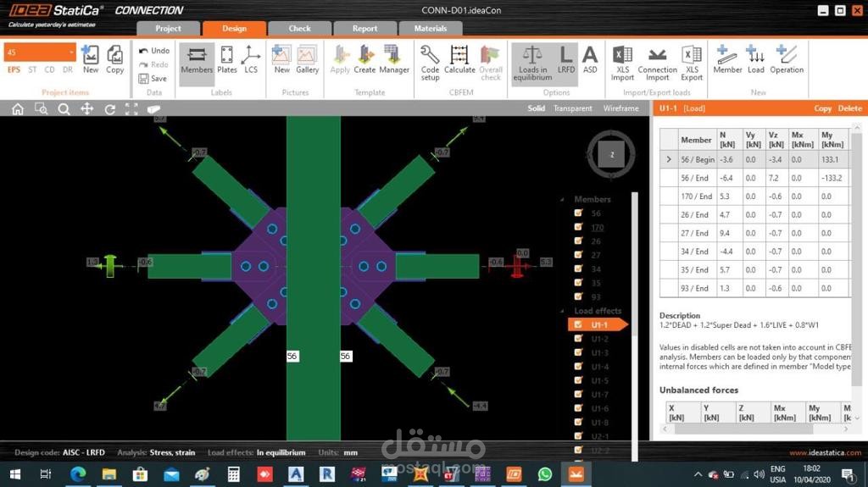
Task: Click the XLS Export icon
Action: pos(692,63)
